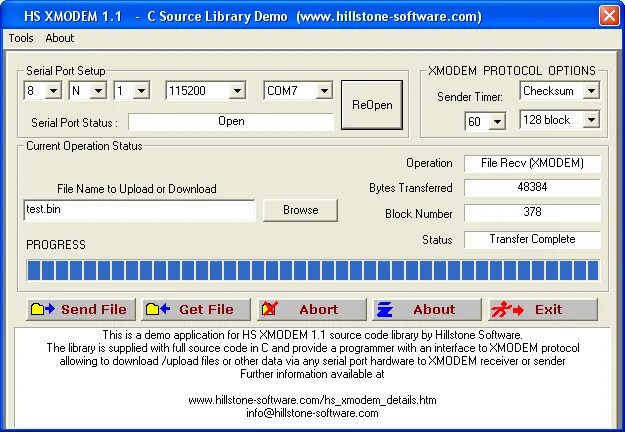
Task: Click the File Name to Upload or Download label
Action: point(137,189)
